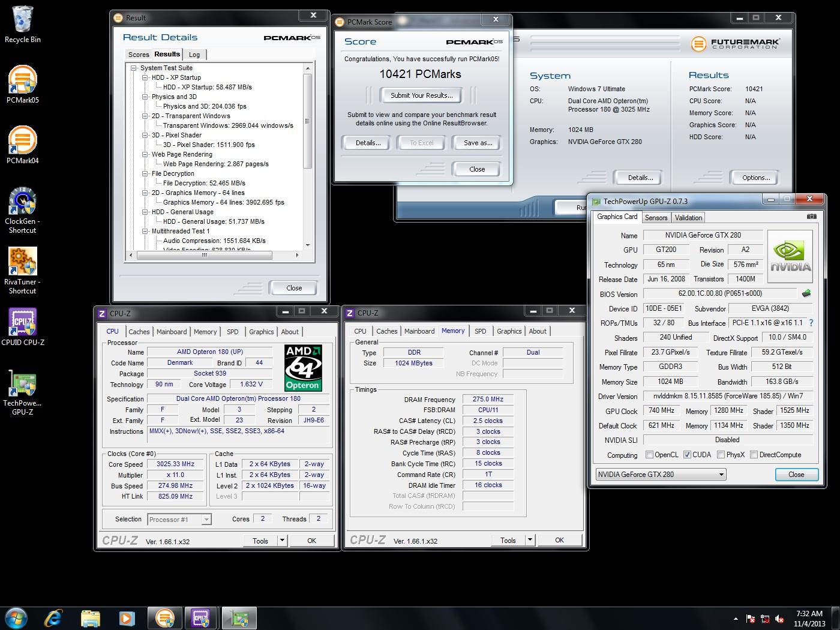Open the RivaTuner shortcut icon
This screenshot has height=630, width=840.
23,271
